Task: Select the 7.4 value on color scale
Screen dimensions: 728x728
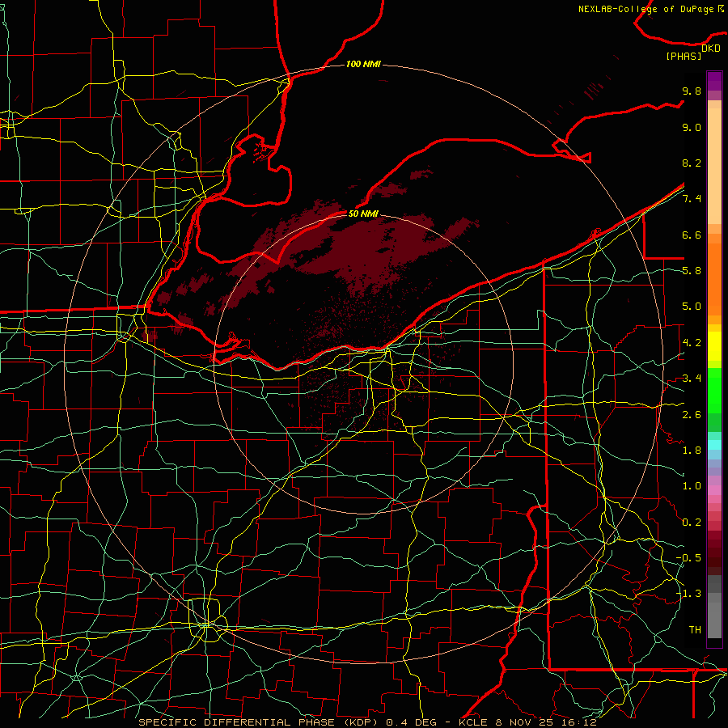Action: pyautogui.click(x=692, y=199)
